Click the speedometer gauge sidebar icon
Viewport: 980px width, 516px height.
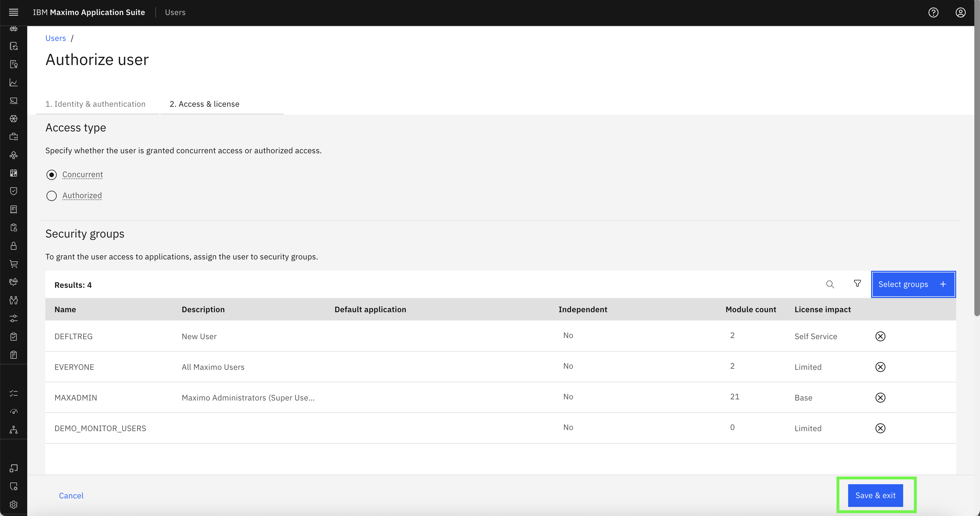[14, 411]
